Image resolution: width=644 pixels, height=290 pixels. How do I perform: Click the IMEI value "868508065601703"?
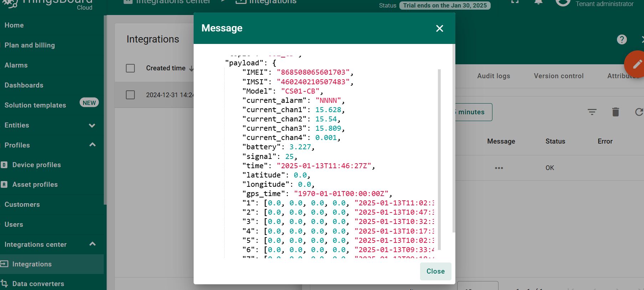[313, 72]
